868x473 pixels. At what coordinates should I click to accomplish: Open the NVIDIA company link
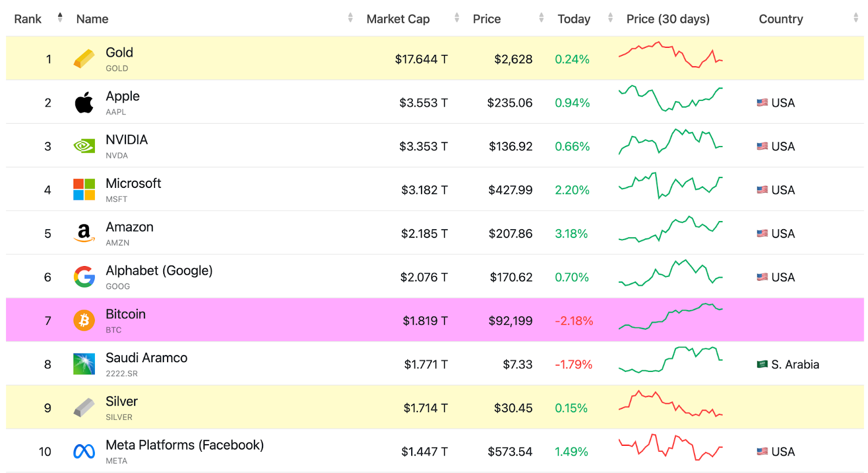[x=126, y=140]
